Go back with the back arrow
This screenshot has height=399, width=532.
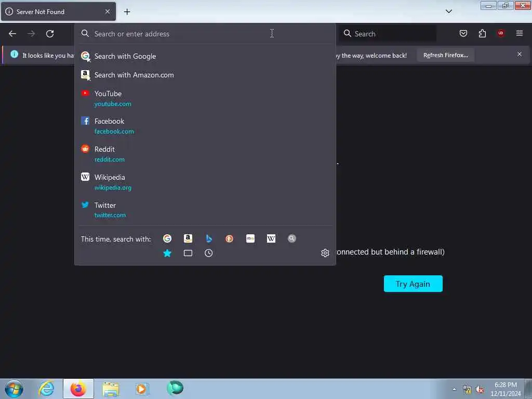12,34
